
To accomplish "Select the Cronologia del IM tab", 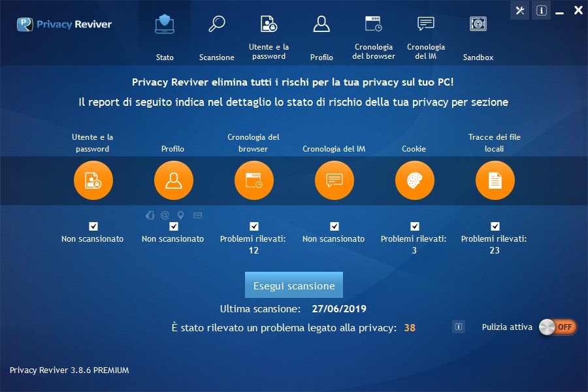I will point(426,37).
